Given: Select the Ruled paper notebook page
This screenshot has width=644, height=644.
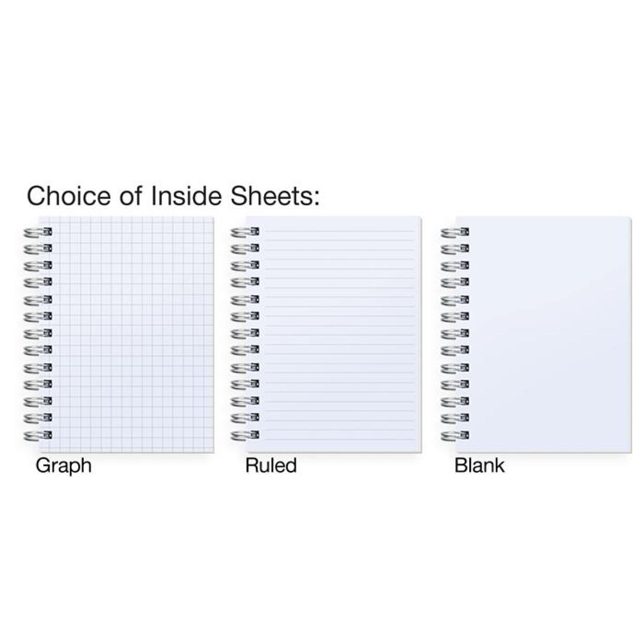Looking at the screenshot, I should pyautogui.click(x=339, y=335).
